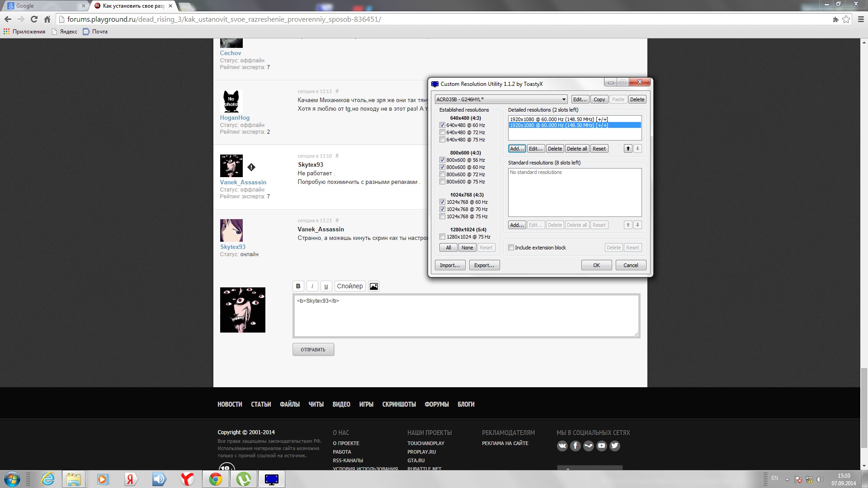Open the Yandex browser taskbar icon
Viewport: 868px width, 488px height.
(187, 479)
